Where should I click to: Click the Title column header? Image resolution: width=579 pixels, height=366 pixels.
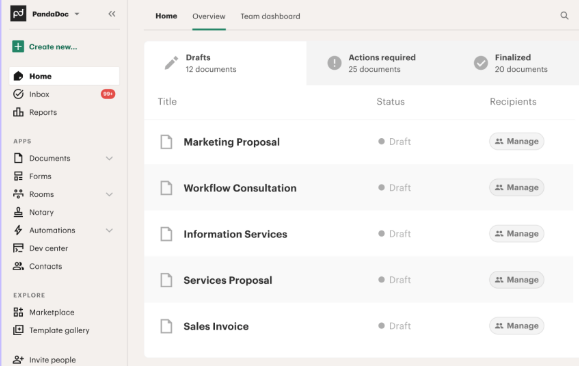(167, 102)
